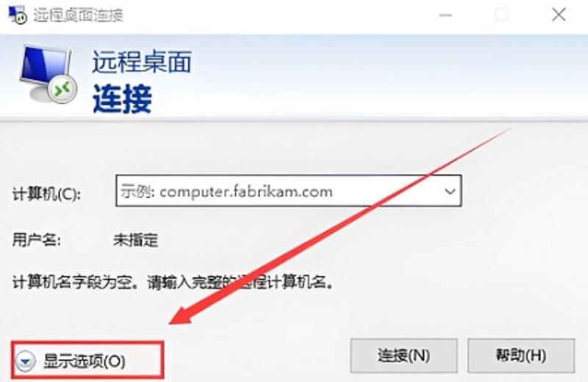Click the 远程桌面连接 window title text

pyautogui.click(x=78, y=15)
